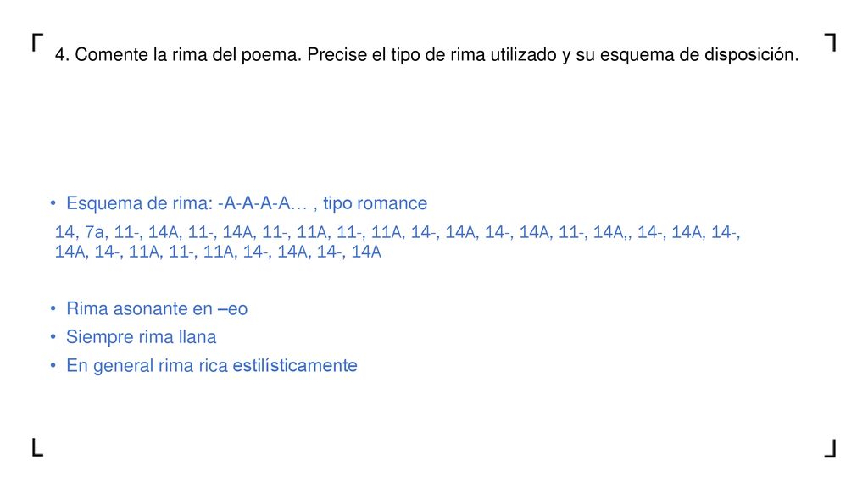Image resolution: width=868 pixels, height=488 pixels.
Task: Click the top-left corner bracket mark
Action: click(37, 42)
